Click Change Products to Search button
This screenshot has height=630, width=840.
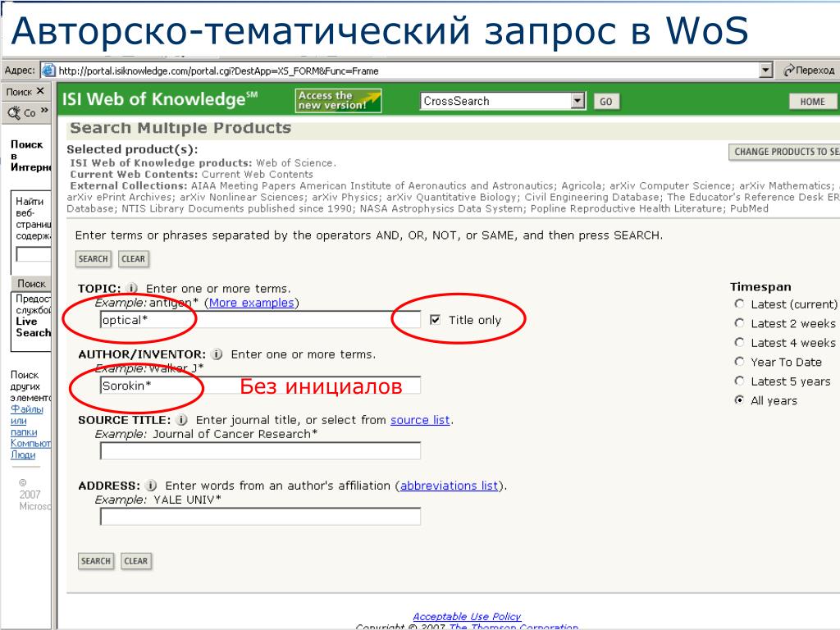784,152
